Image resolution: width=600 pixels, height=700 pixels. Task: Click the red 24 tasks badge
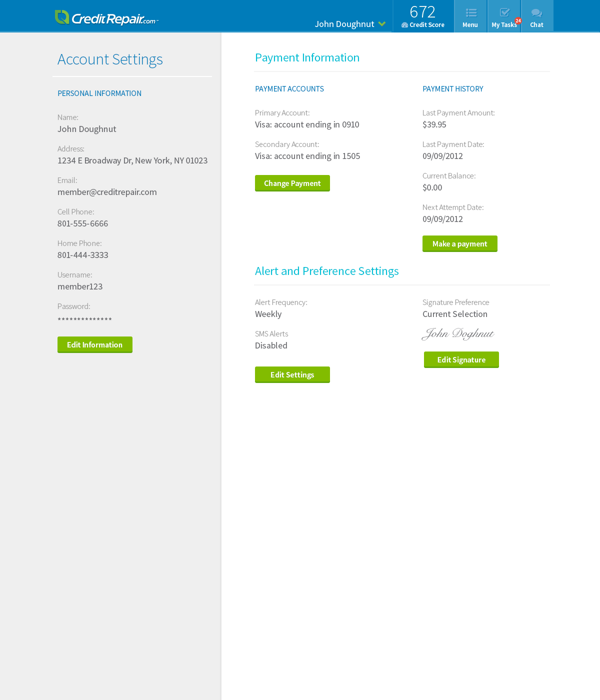tap(518, 21)
